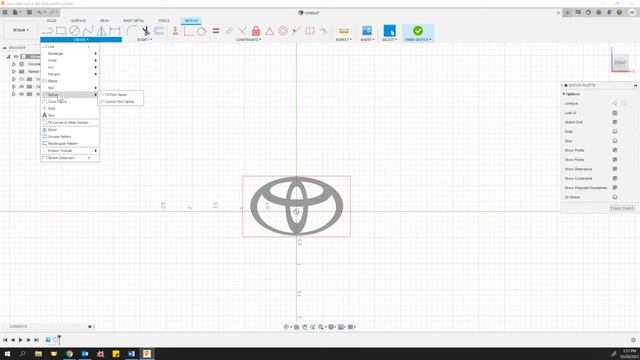The image size is (640, 360).
Task: Apply the Midpoint triangle constraint icon
Action: point(269,31)
